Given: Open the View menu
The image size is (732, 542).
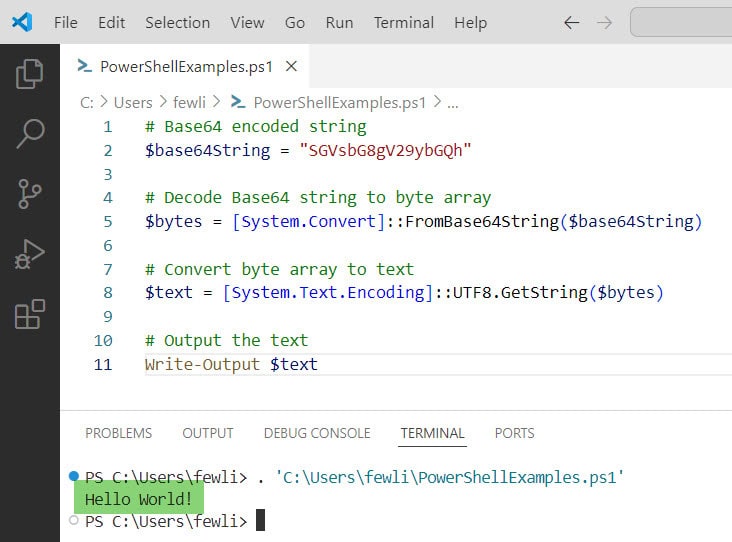Looking at the screenshot, I should point(247,22).
